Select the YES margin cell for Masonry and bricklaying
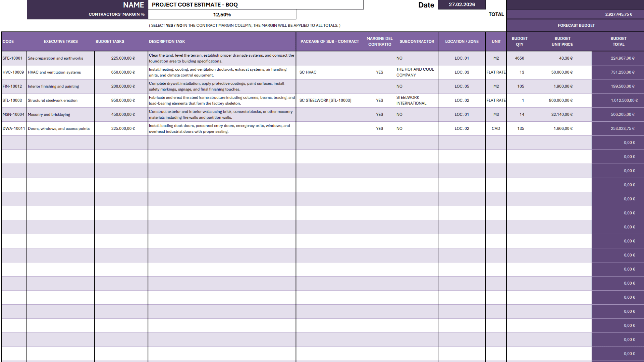This screenshot has height=362, width=644. (379, 114)
